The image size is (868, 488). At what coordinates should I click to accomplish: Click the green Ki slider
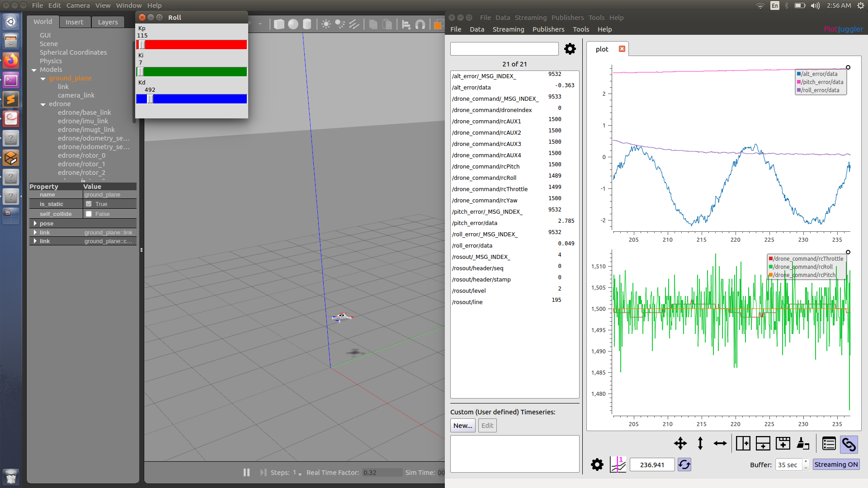[x=192, y=72]
